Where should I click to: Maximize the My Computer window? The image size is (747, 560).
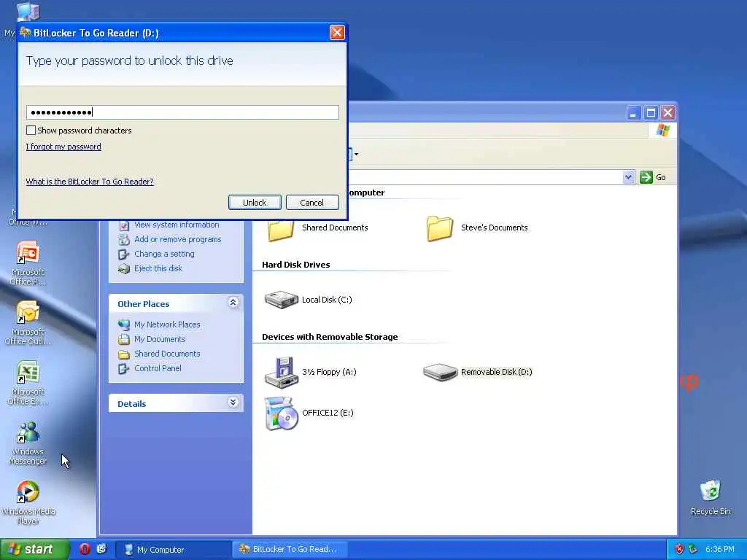point(651,113)
